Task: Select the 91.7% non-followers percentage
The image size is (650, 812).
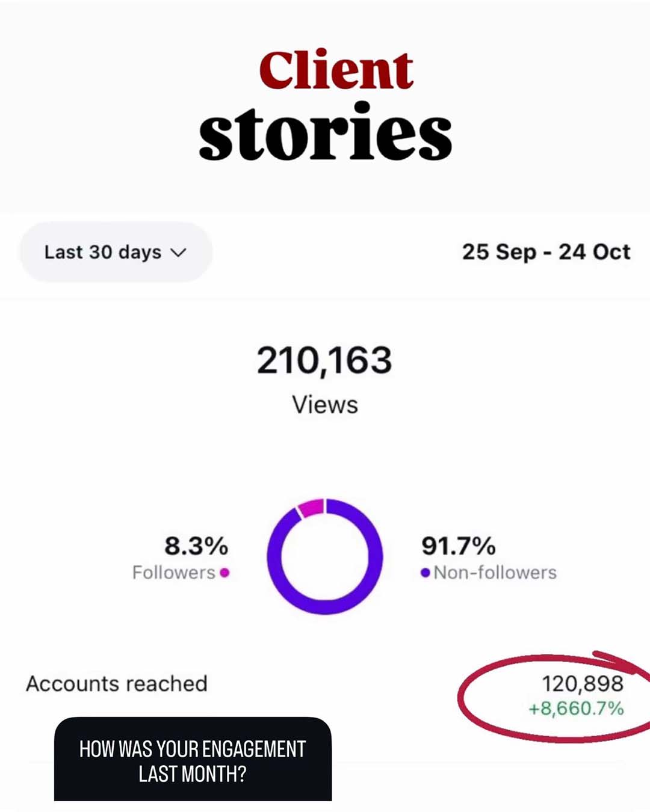Action: (459, 546)
